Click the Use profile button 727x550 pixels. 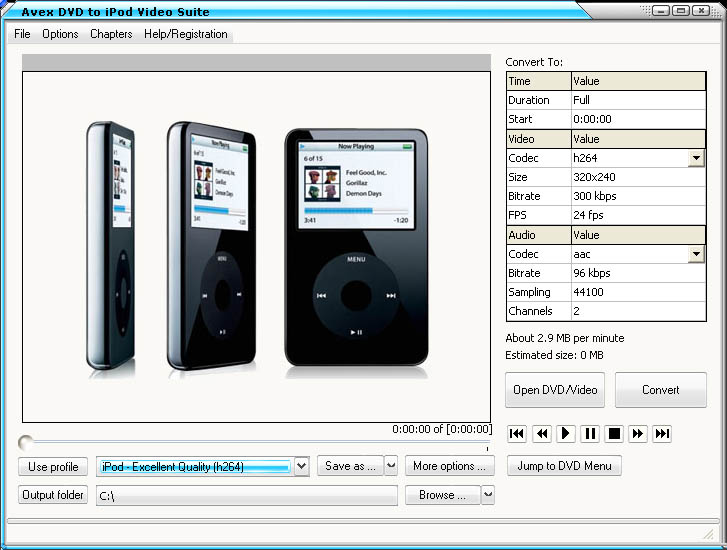click(x=53, y=467)
